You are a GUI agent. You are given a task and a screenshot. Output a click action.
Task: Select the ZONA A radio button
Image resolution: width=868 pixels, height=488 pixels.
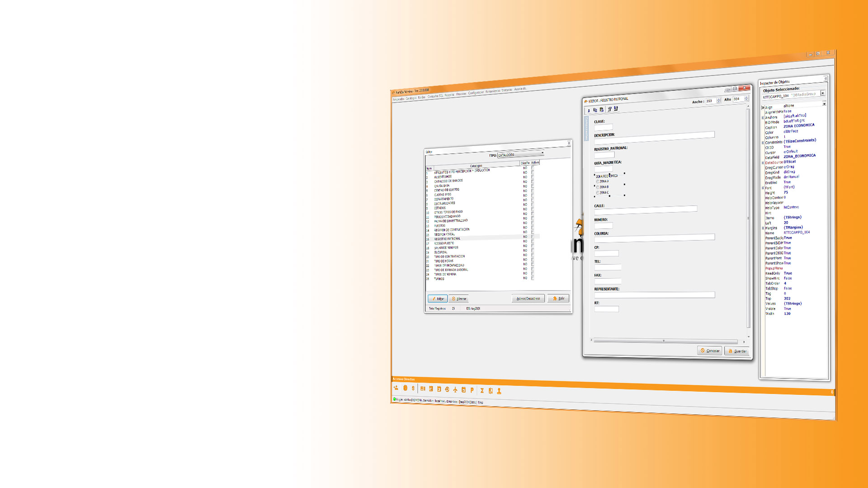tap(598, 182)
